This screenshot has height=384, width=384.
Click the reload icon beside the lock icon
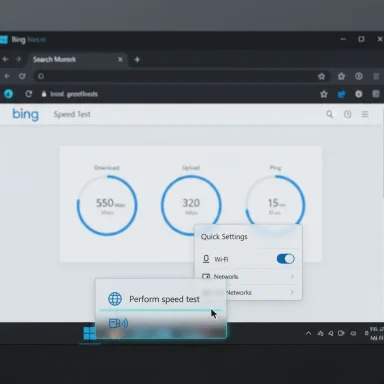tap(29, 94)
